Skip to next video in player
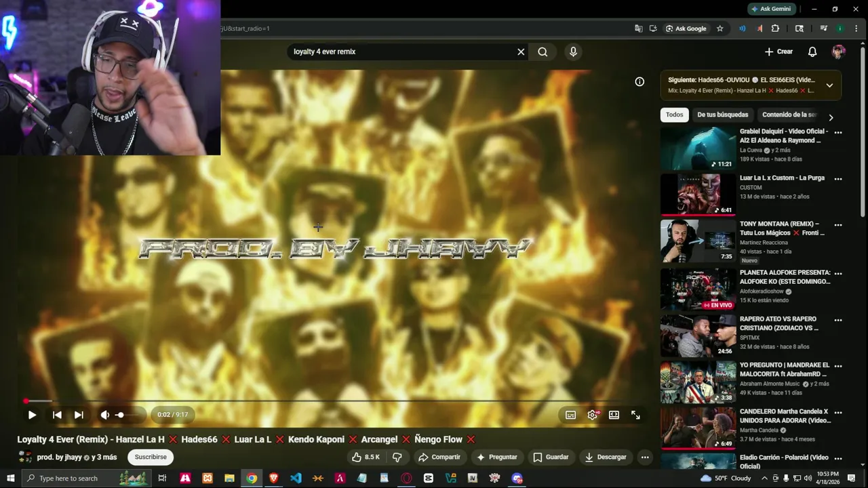Image resolution: width=868 pixels, height=488 pixels. pos(79,415)
